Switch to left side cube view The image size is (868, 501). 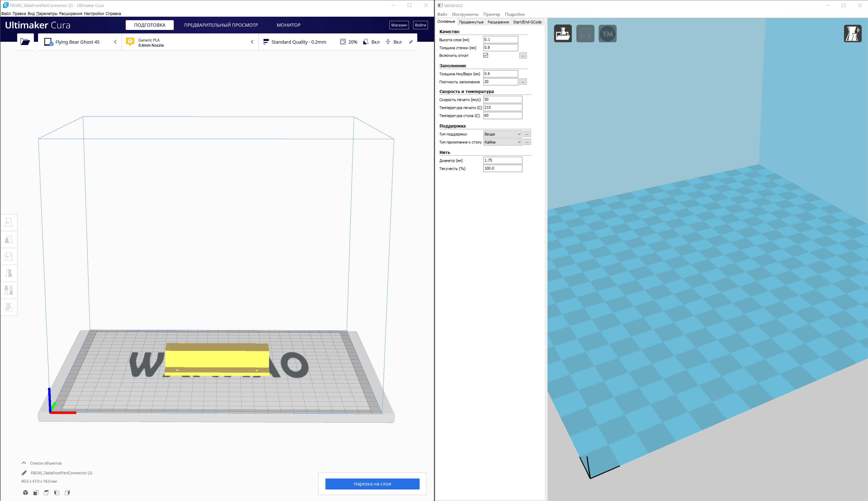click(x=57, y=492)
